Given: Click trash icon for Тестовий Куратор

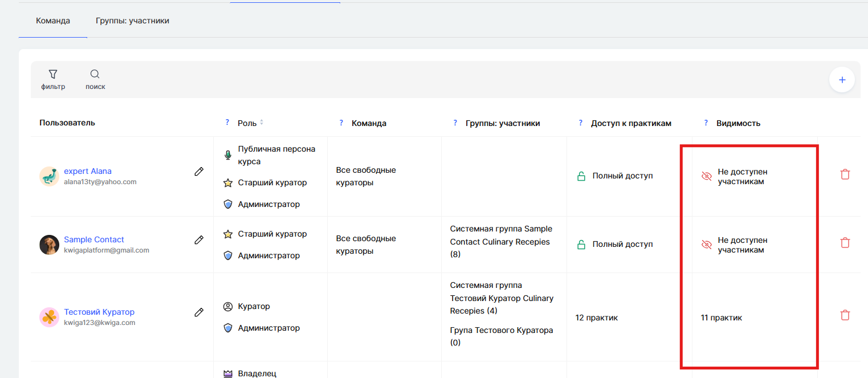Looking at the screenshot, I should pos(845,315).
